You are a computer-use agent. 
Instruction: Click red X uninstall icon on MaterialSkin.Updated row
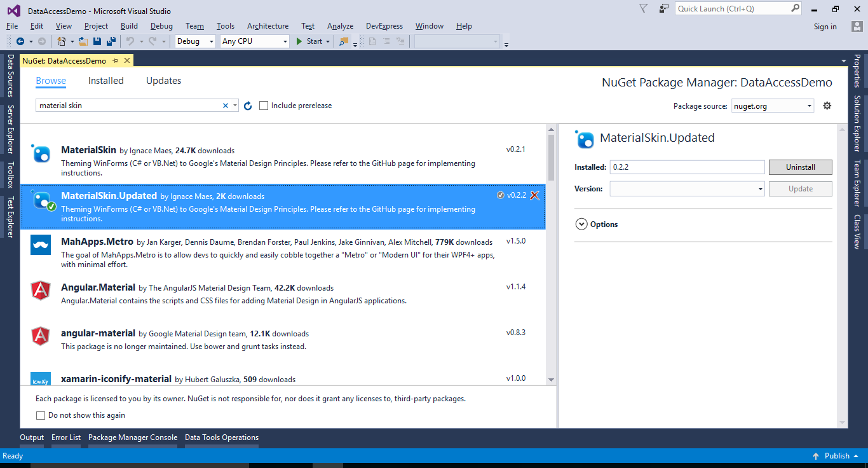[534, 195]
